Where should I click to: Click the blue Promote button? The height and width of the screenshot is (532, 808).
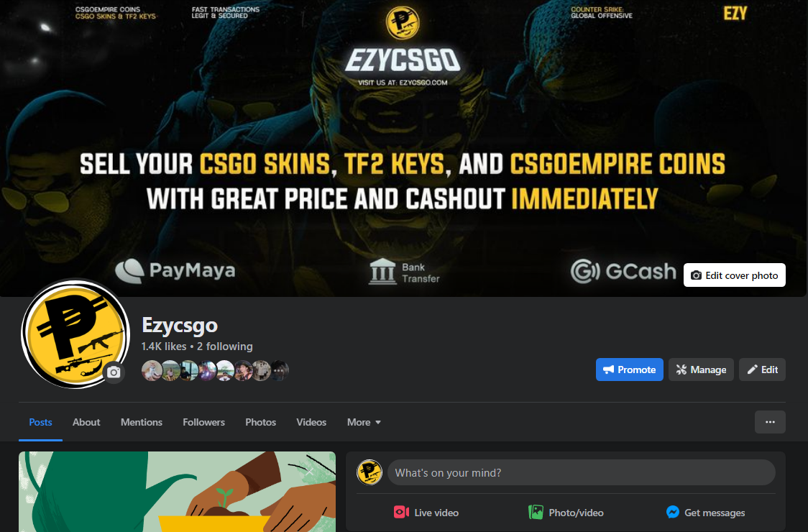coord(629,370)
